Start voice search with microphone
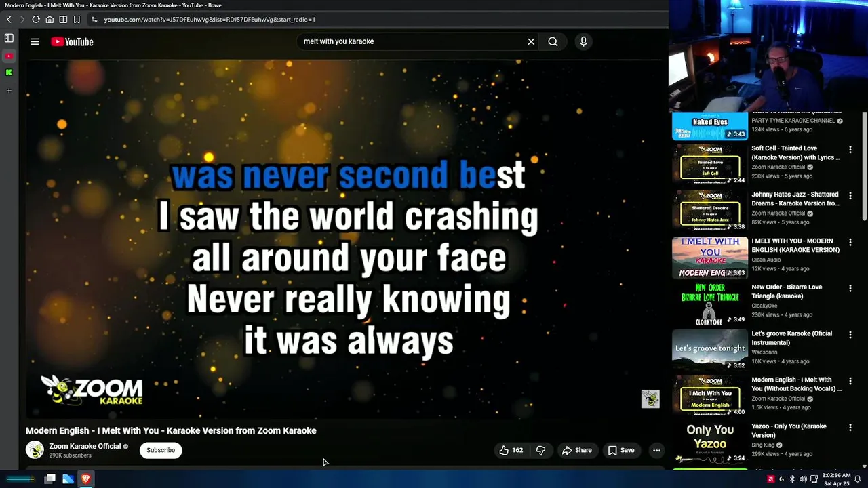868x488 pixels. tap(583, 41)
